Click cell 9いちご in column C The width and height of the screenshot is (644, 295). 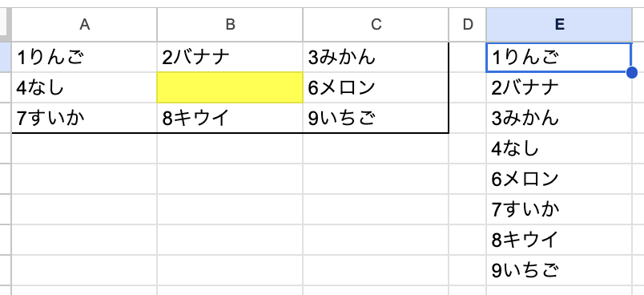tap(376, 118)
